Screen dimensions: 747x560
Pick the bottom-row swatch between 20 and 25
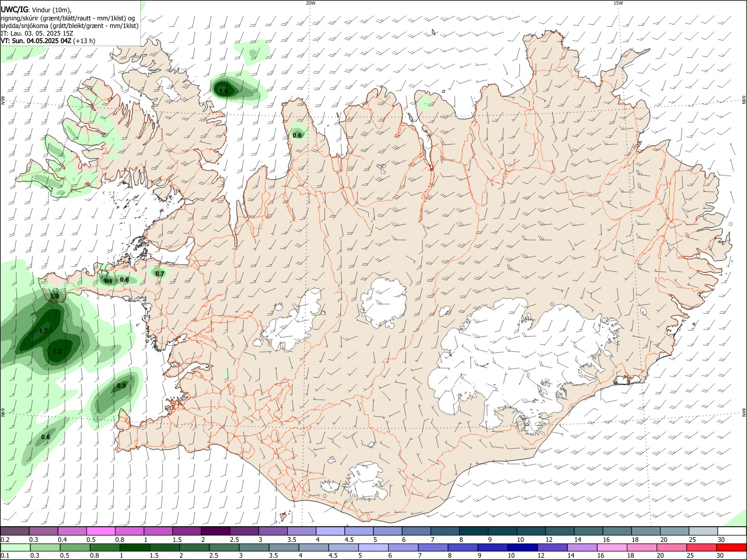point(671,547)
